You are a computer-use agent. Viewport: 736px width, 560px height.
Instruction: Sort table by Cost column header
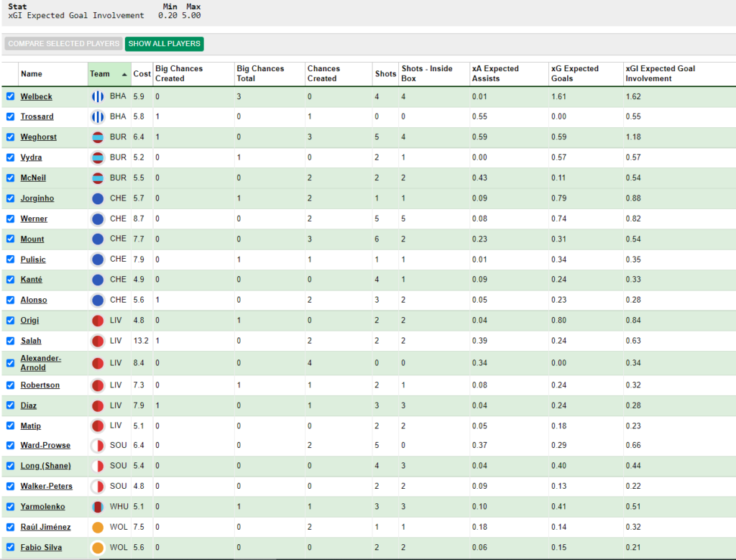point(142,74)
